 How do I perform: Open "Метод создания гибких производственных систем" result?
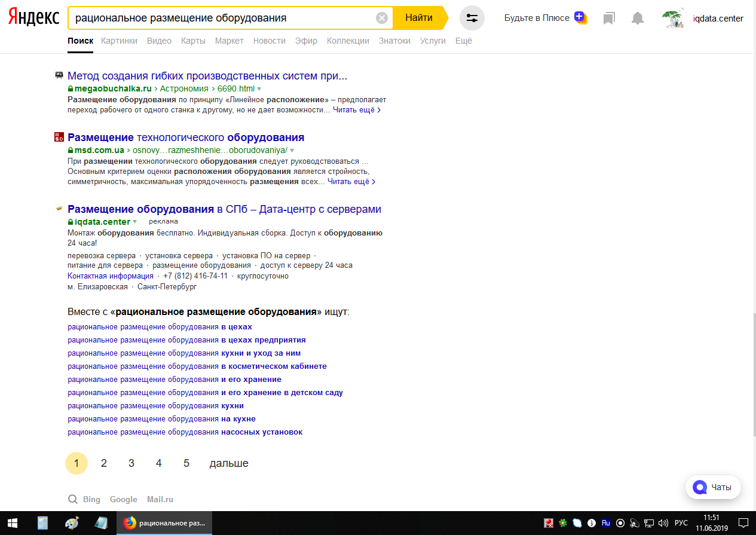coord(207,76)
